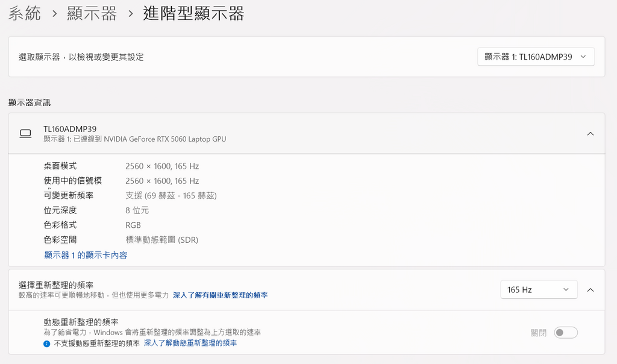Open 深入了解有關重新整理的頻率 link
This screenshot has height=364, width=617.
[220, 295]
